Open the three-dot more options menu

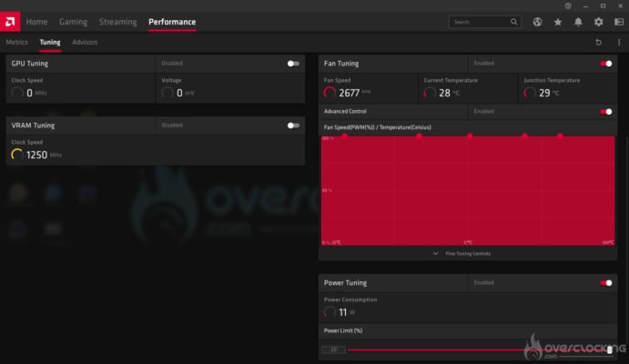619,42
